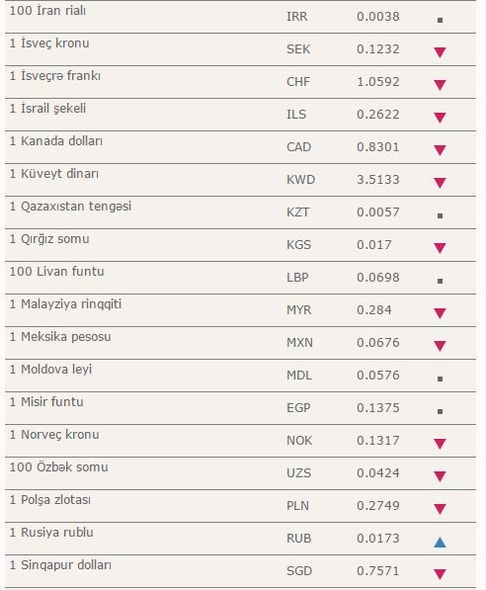Click the unchanged square marker for IRR
The width and height of the screenshot is (486, 590).
point(440,20)
